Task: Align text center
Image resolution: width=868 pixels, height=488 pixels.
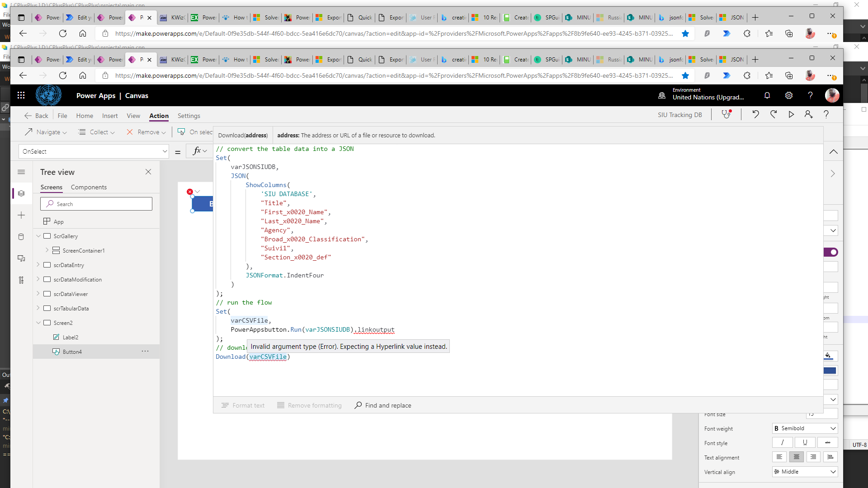Action: point(797,457)
